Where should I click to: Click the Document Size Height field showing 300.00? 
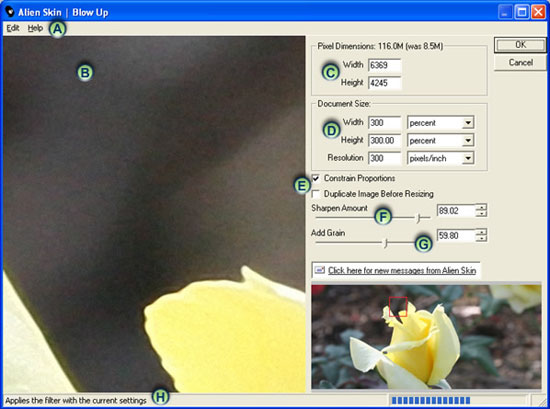coord(384,141)
